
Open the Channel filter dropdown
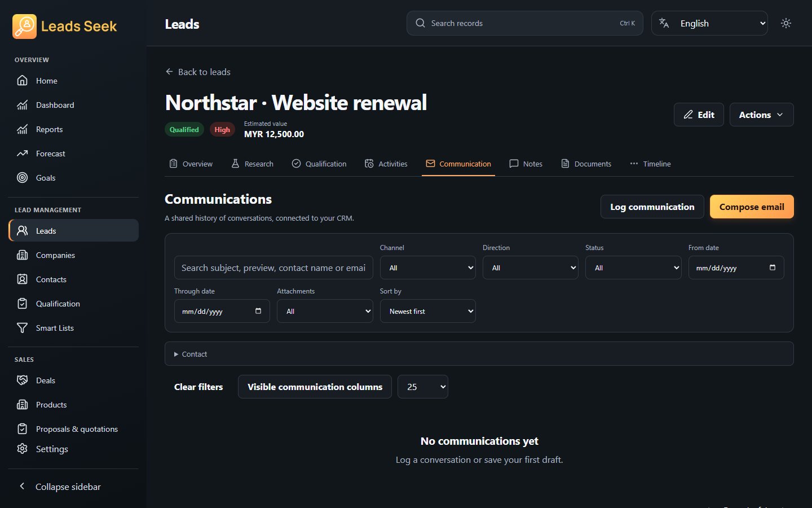428,268
